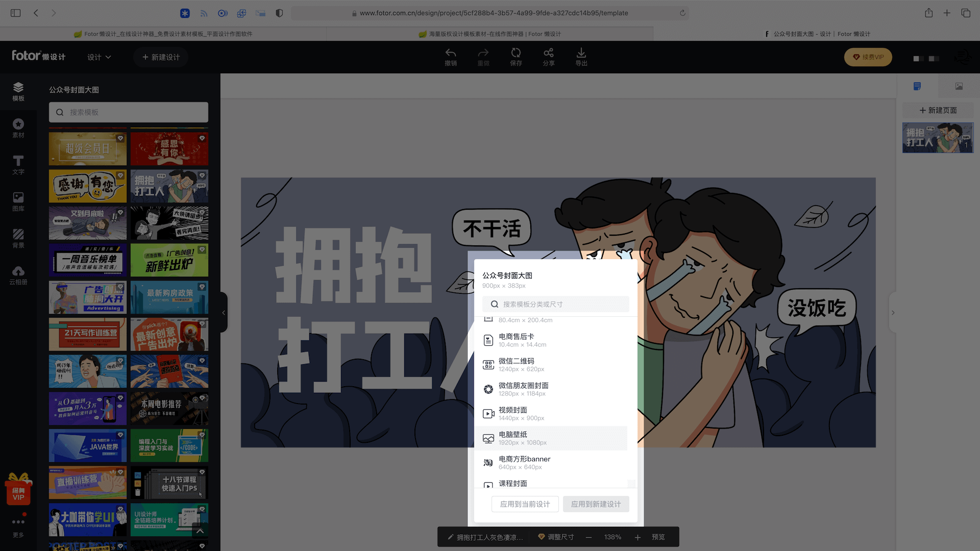
Task: Collapse the left template panel arrow
Action: (224, 313)
